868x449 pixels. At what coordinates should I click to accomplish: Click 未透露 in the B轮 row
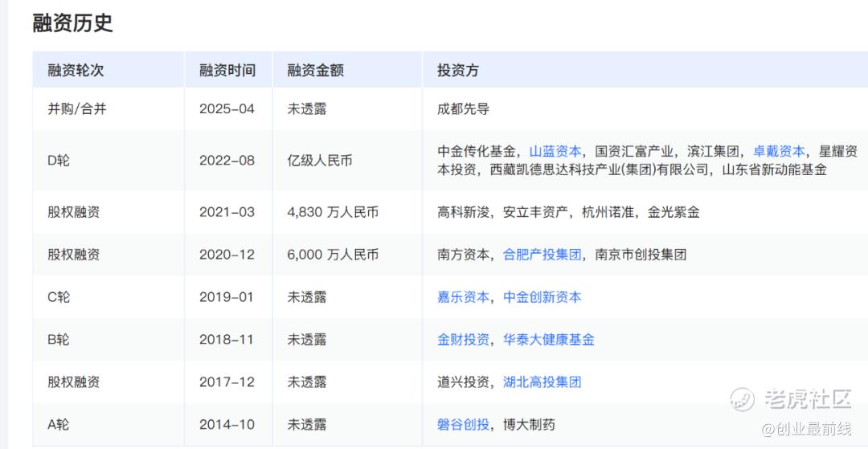pos(307,340)
